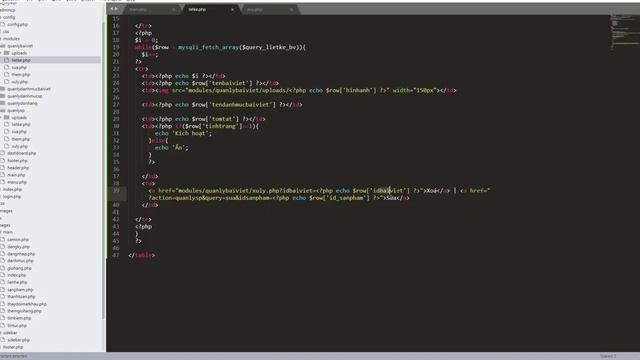Open them.php under quanlysp folder
The width and height of the screenshot is (640, 360).
click(x=20, y=139)
